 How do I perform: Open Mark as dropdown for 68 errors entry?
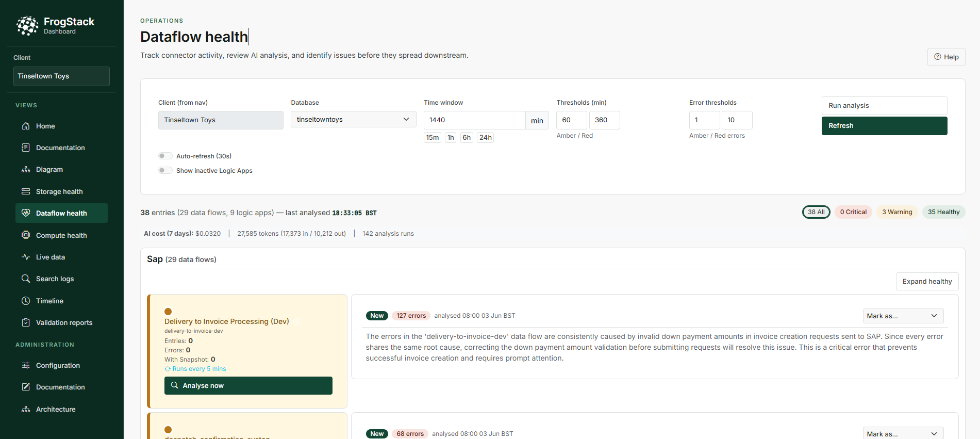[x=903, y=433]
